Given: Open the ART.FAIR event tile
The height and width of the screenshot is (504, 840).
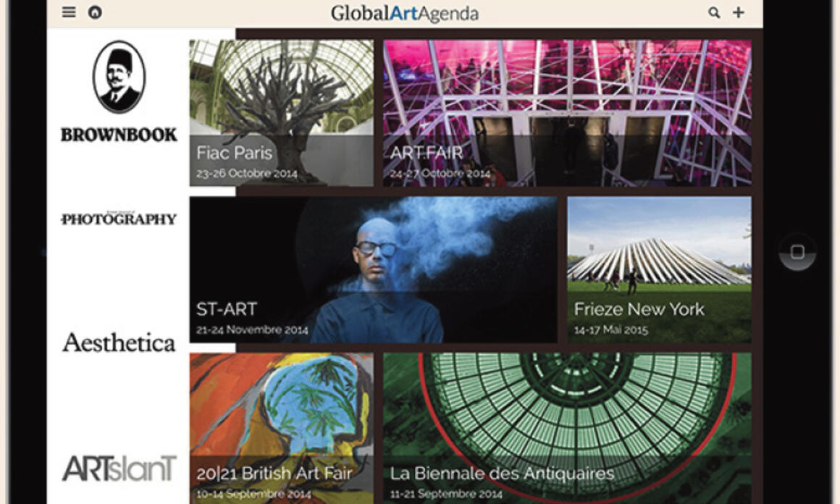Looking at the screenshot, I should click(x=567, y=113).
